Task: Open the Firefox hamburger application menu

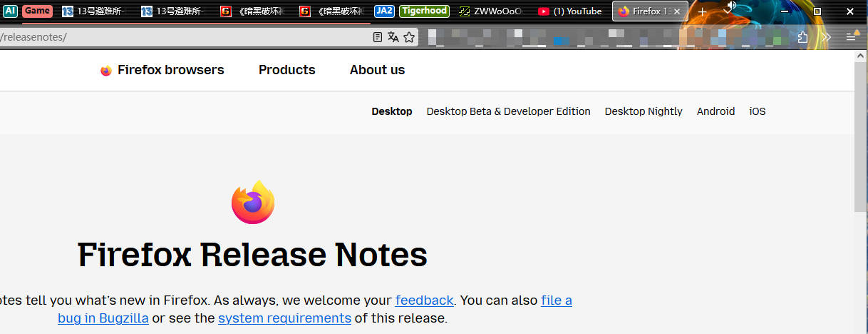Action: tap(852, 36)
